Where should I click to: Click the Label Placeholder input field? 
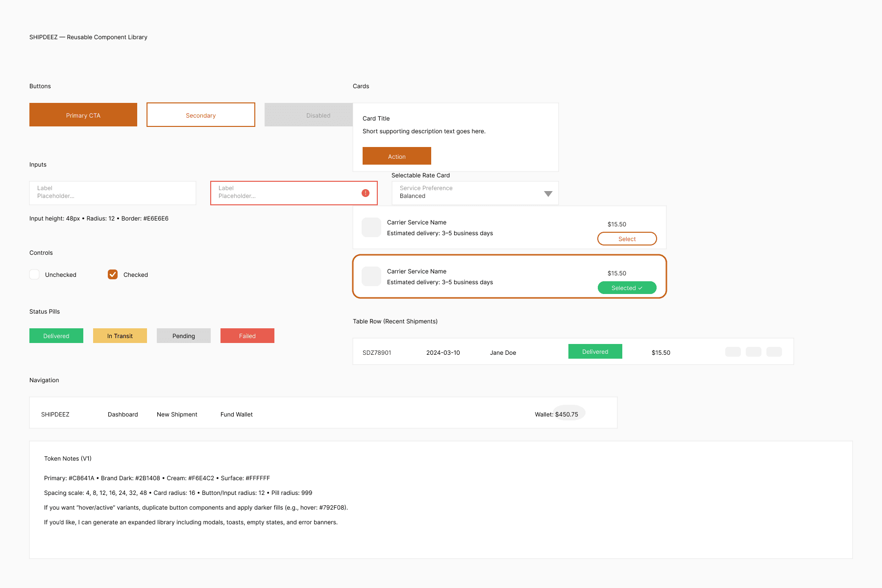[x=113, y=193]
